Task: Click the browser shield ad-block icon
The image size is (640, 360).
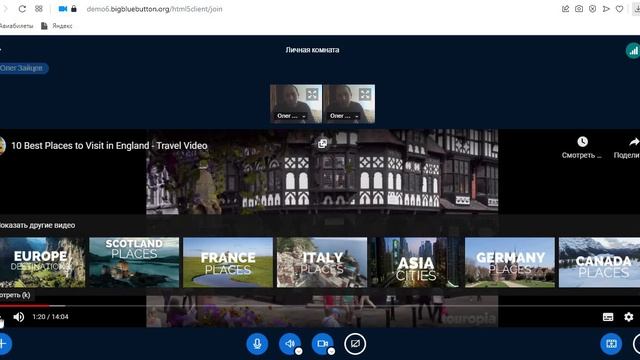Action: tap(592, 9)
